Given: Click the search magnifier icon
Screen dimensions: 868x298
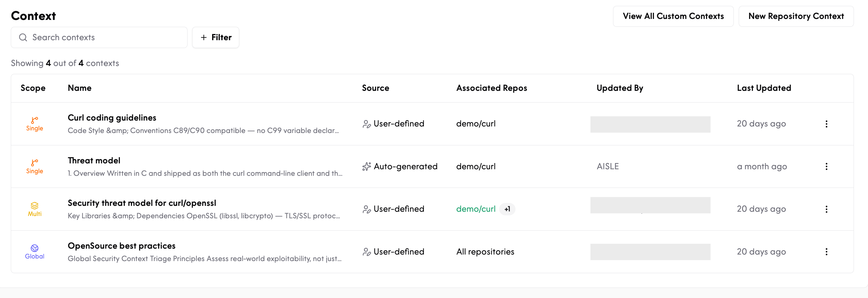Looking at the screenshot, I should pyautogui.click(x=23, y=37).
